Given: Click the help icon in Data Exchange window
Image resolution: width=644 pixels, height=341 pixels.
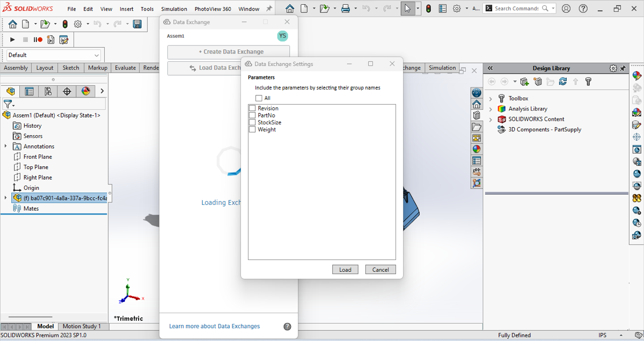Looking at the screenshot, I should click(287, 327).
